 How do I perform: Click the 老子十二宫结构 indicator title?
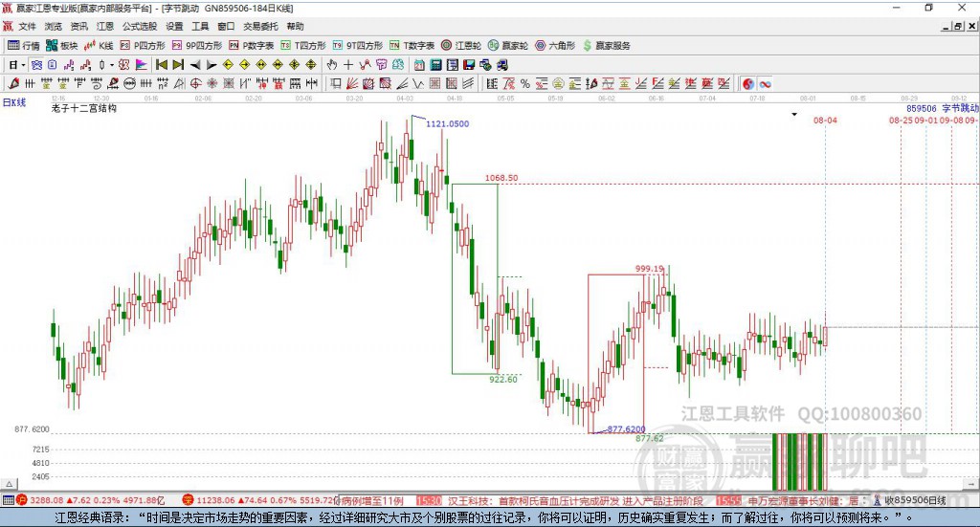(84, 108)
